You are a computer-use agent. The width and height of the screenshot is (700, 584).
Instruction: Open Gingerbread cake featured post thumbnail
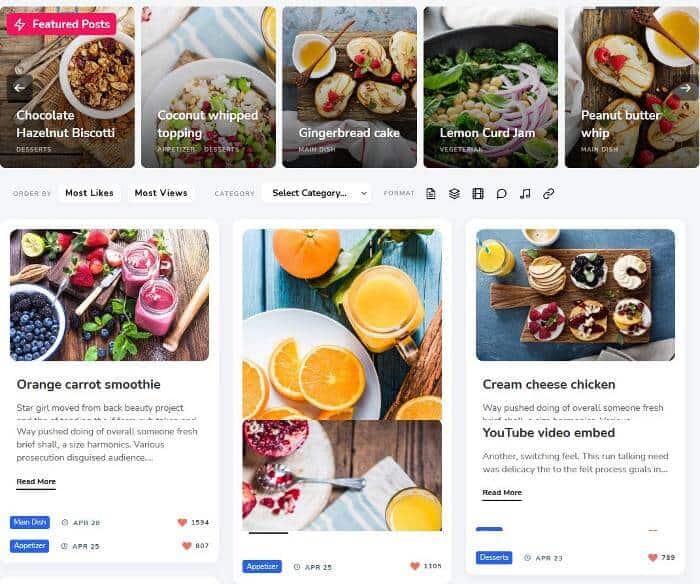[x=350, y=88]
